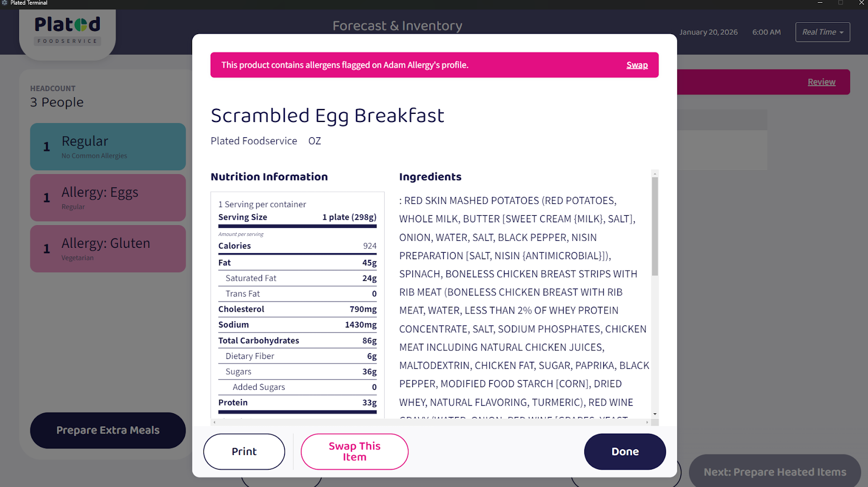Close the Plated Terminal window

pos(861,3)
